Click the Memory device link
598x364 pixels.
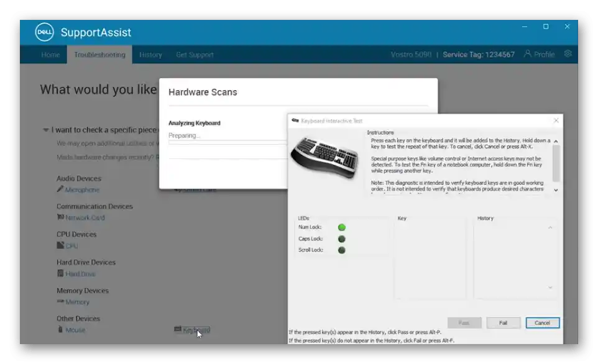77,302
